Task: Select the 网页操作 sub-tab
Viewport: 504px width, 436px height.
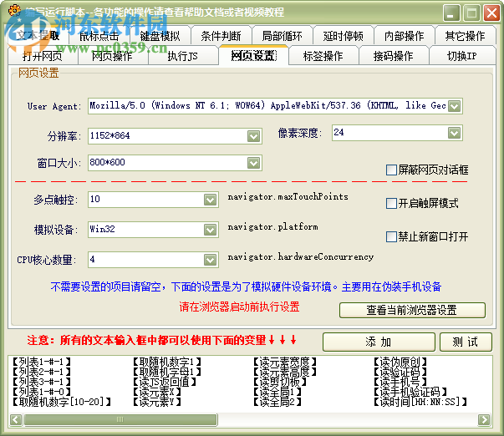Action: [112, 56]
